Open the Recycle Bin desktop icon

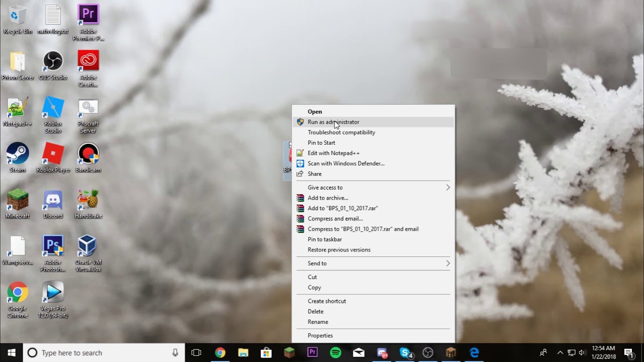click(18, 19)
